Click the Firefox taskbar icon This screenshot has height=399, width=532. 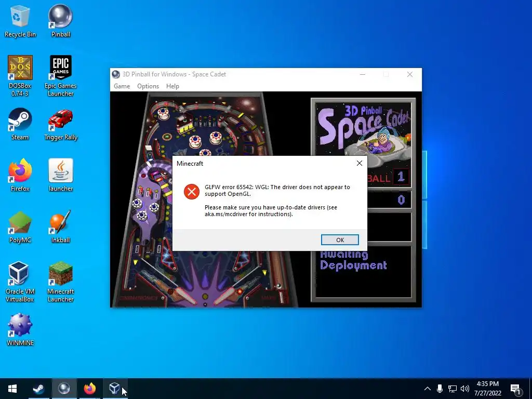tap(89, 389)
